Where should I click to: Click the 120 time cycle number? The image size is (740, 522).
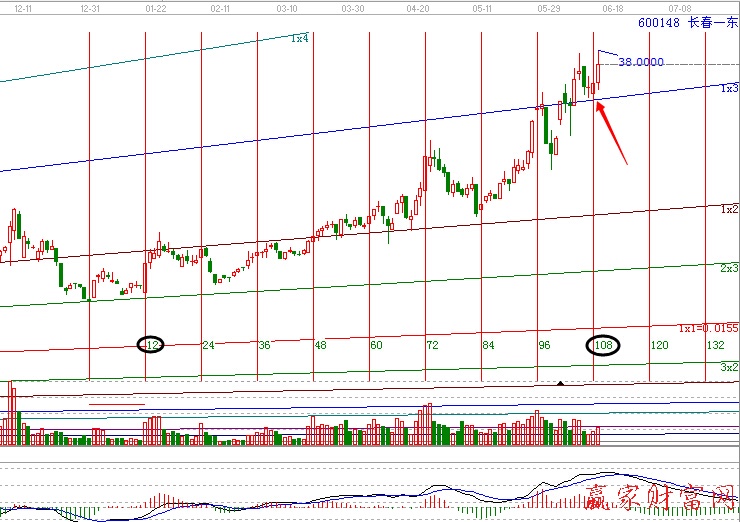tap(659, 345)
